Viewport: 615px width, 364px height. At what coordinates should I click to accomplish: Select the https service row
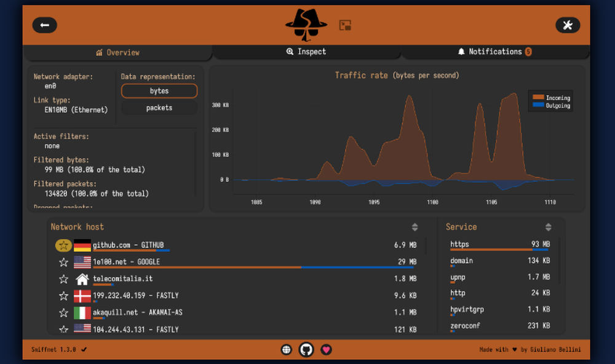coord(499,245)
